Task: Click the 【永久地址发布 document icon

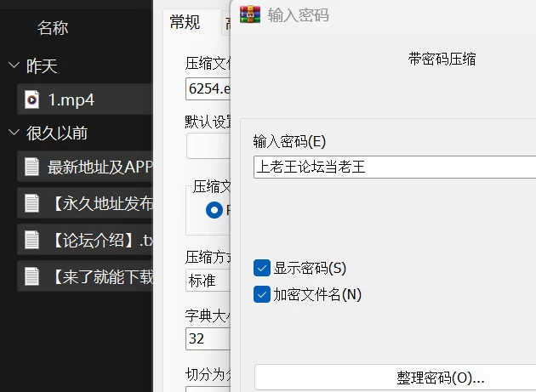Action: [31, 203]
